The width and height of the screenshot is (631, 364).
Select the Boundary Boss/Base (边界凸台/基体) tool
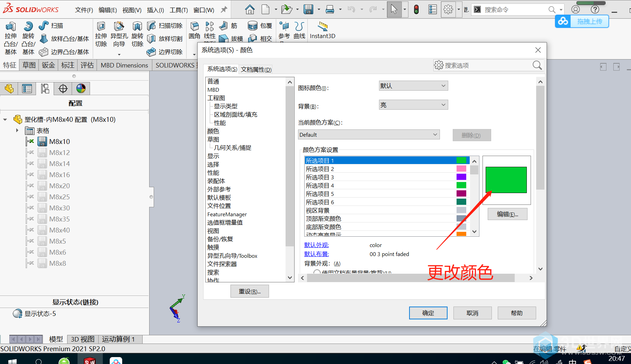64,52
